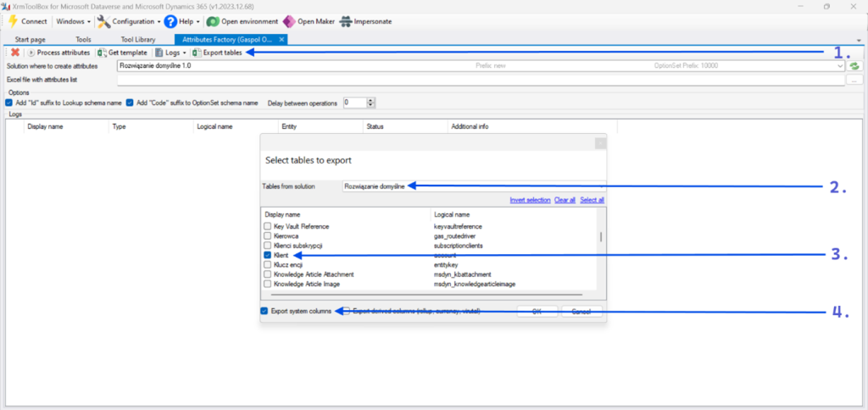Open the Tables from solution combo box
This screenshot has width=868, height=410.
(x=473, y=186)
